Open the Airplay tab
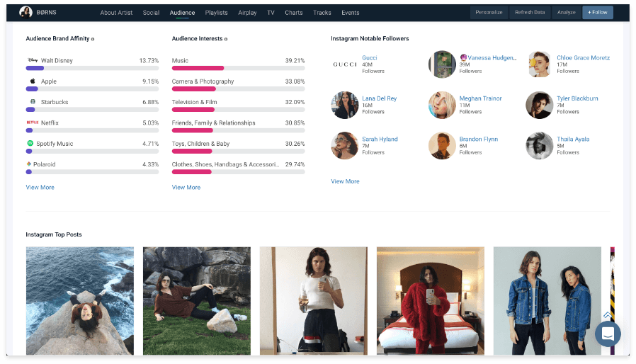Viewport: 636px width, 364px height. [x=247, y=13]
